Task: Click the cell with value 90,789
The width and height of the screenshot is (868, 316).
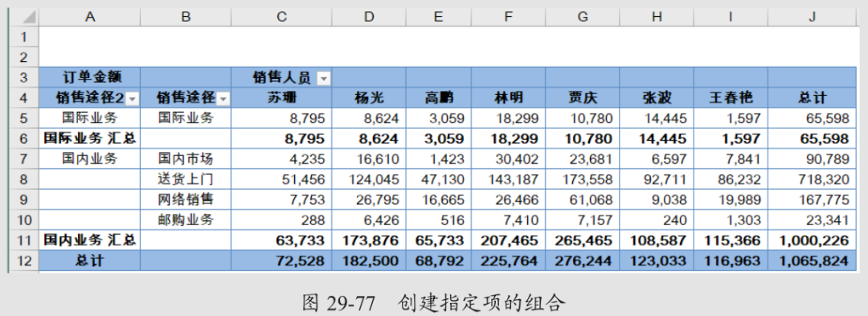Action: [x=812, y=159]
